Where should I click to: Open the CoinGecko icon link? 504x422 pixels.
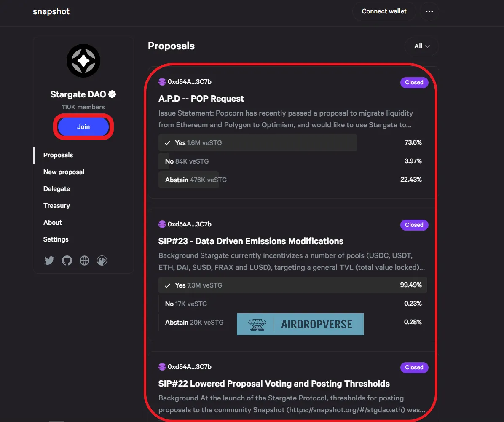[x=102, y=261]
